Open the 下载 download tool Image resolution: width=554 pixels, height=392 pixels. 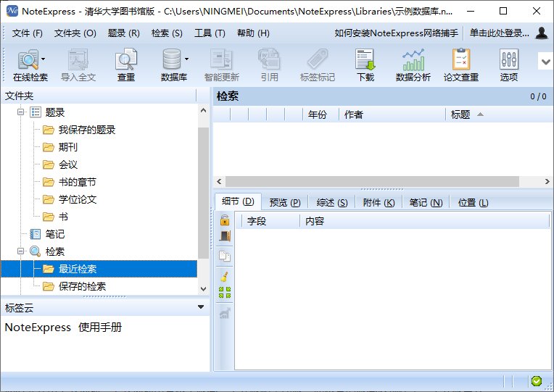point(365,65)
